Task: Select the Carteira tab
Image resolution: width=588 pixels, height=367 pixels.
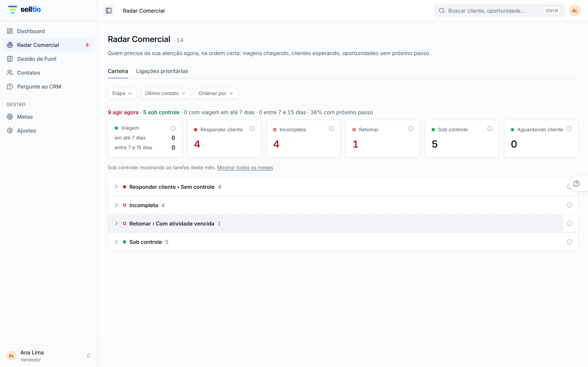Action: [118, 71]
